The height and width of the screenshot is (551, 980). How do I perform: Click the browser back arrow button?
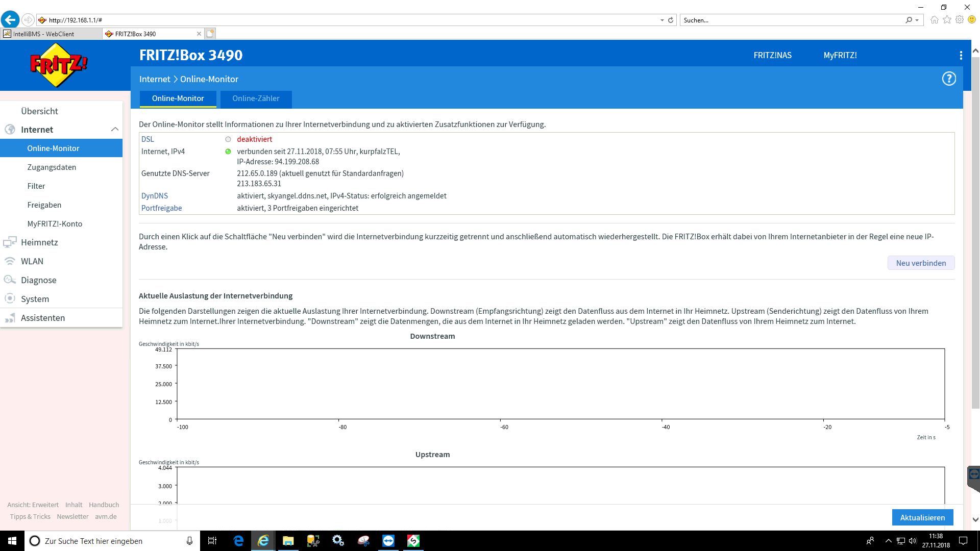coord(10,20)
